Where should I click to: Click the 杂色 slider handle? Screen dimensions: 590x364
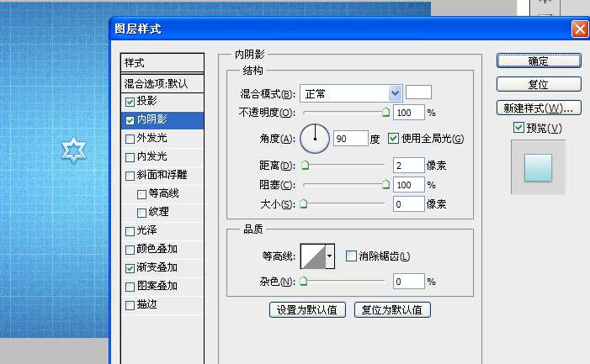304,281
